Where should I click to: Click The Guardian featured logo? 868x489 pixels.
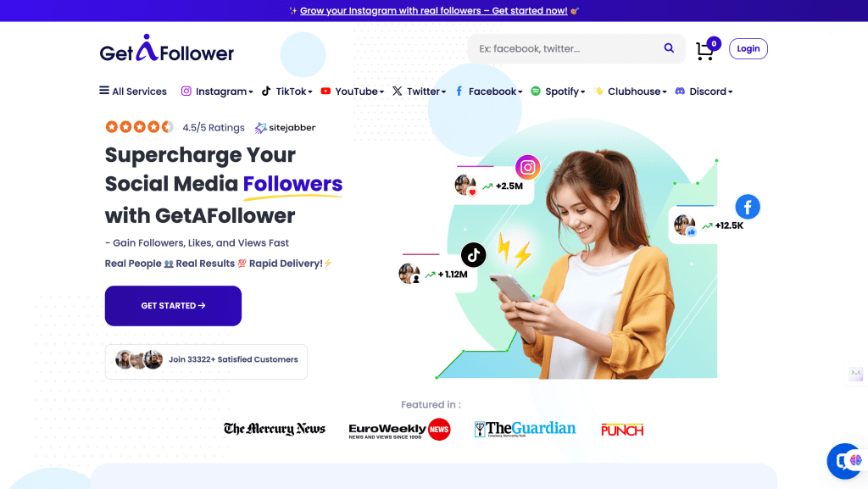pos(525,430)
